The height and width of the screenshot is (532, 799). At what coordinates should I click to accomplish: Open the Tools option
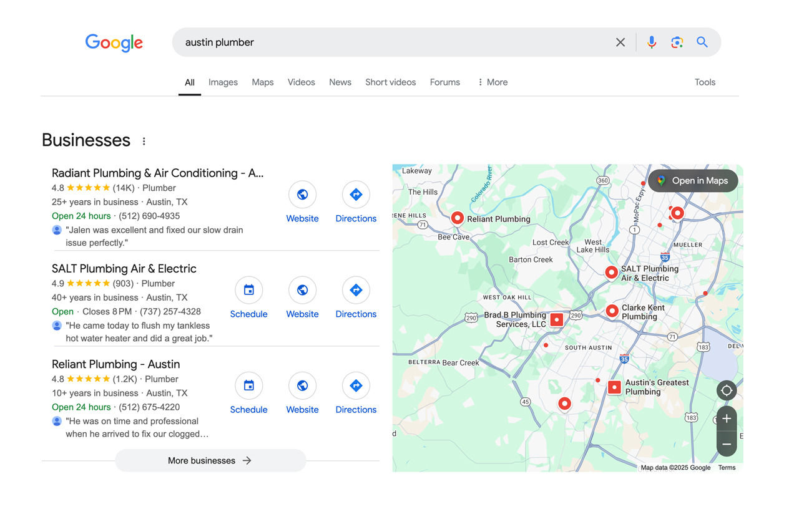coord(705,82)
